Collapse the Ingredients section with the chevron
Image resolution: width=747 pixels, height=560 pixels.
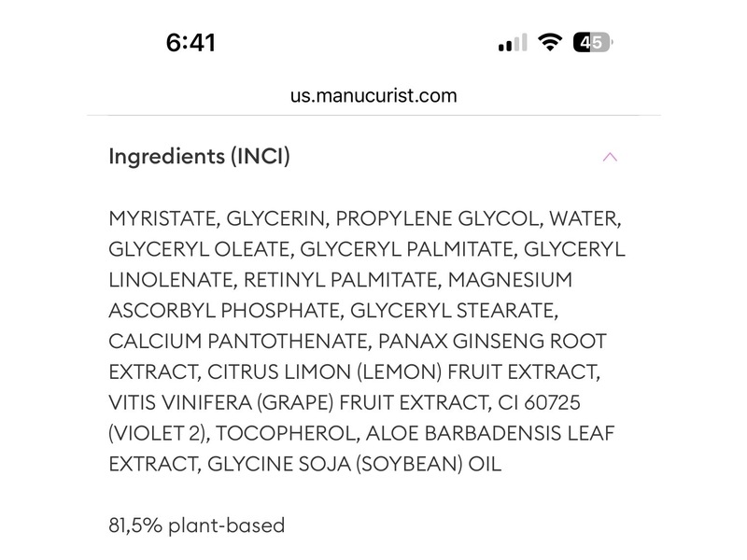(610, 157)
